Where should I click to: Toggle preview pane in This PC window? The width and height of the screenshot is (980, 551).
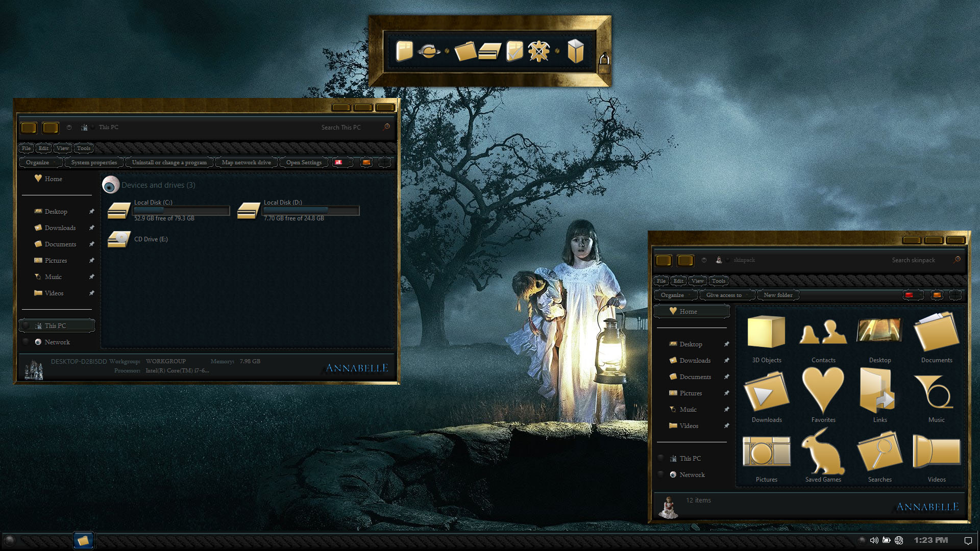pos(366,162)
